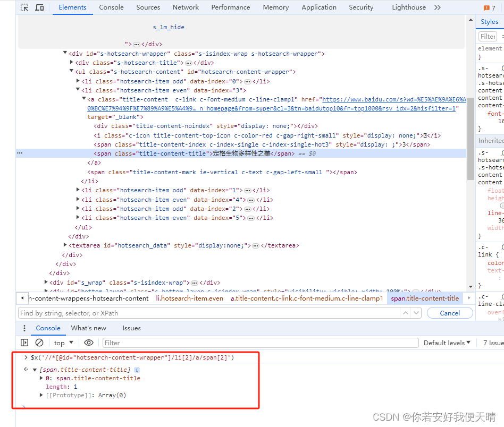Viewport: 504px width, 427px height.
Task: Open the What's new drawer tab
Action: 88,328
